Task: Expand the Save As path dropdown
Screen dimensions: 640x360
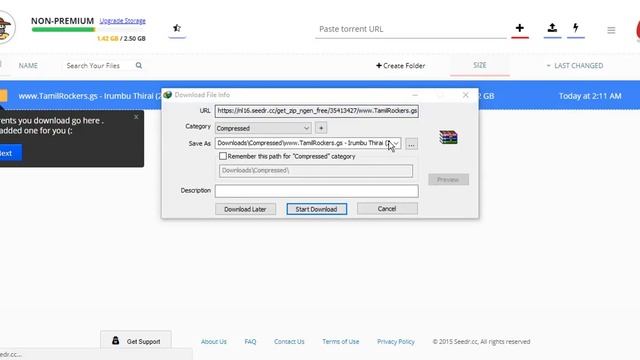Action: tap(396, 143)
